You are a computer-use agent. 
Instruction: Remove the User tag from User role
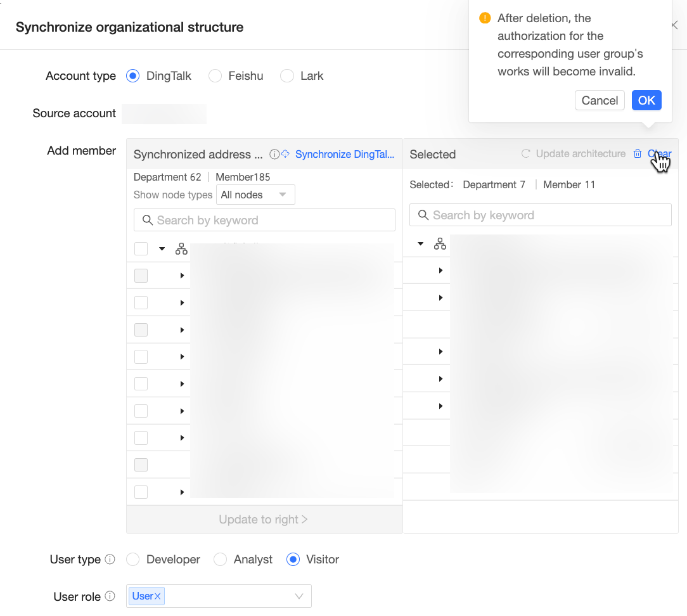[158, 596]
